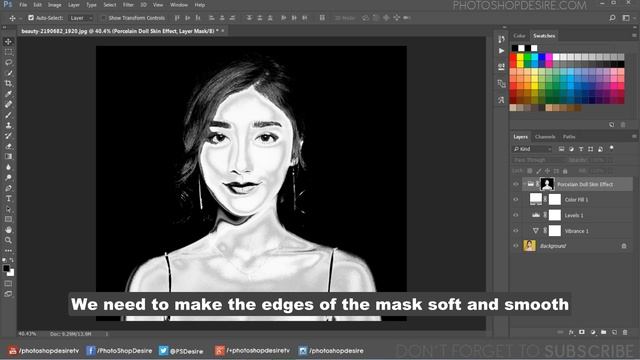640x360 pixels.
Task: Select the Lasso tool
Action: click(8, 62)
